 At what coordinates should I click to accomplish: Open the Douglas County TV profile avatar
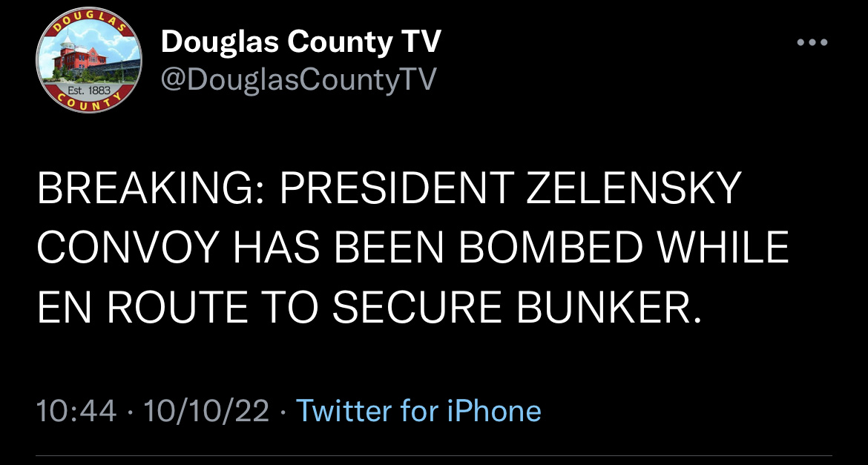pos(89,60)
